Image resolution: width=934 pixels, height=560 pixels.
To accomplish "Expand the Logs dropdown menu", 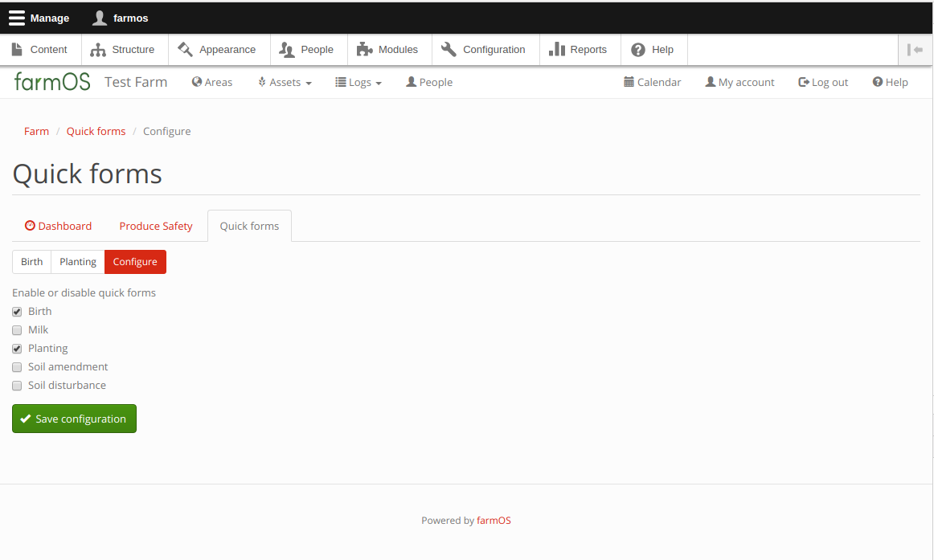I will [x=358, y=82].
